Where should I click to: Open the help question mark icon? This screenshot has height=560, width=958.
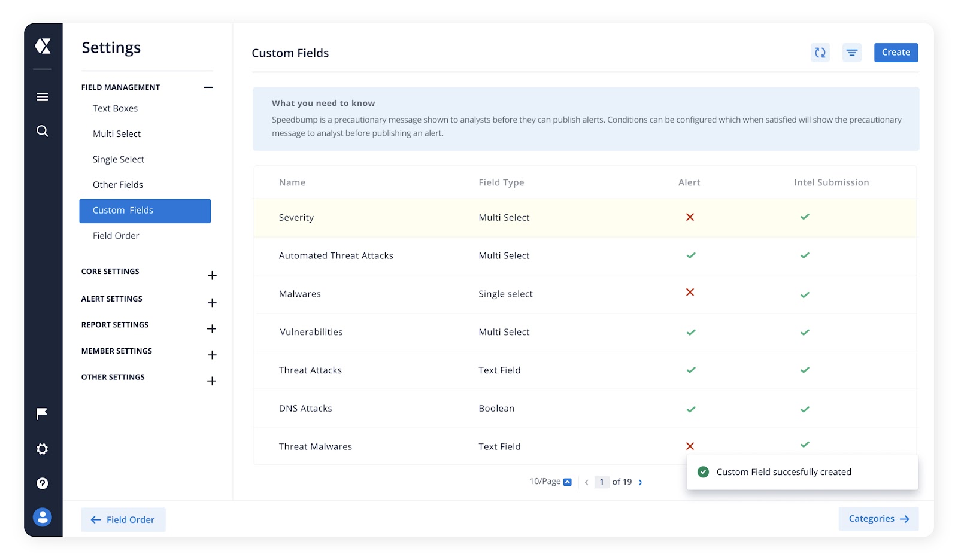click(x=42, y=483)
